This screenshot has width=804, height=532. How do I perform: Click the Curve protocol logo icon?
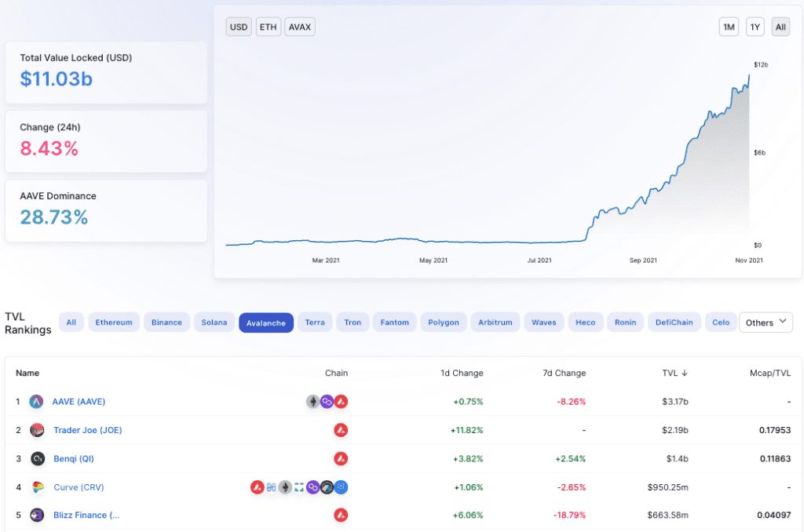point(37,487)
